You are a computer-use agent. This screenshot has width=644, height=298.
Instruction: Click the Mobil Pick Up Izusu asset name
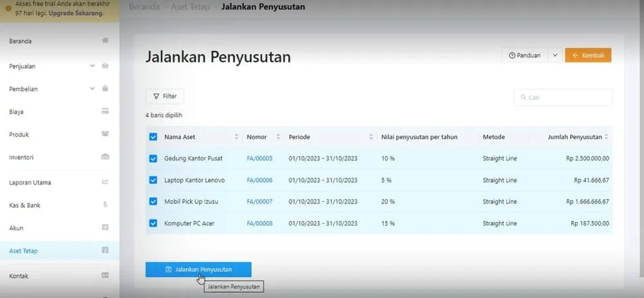coord(191,201)
